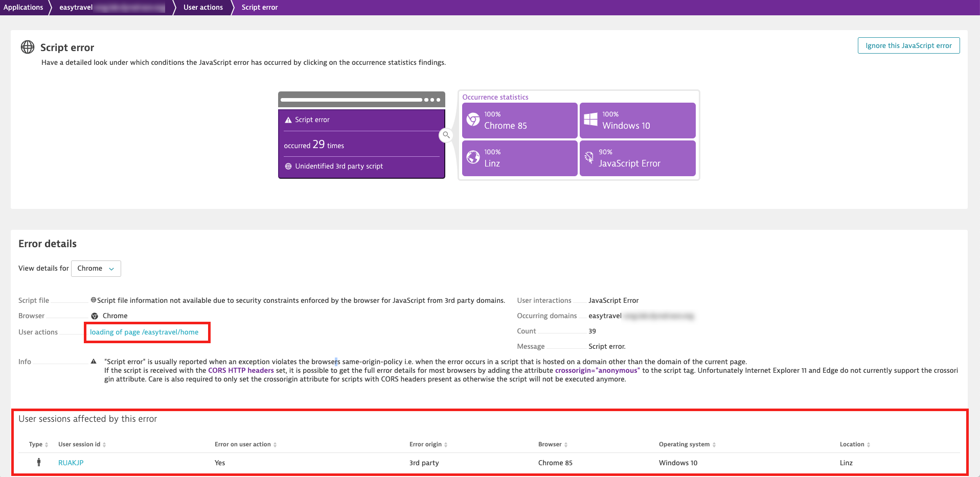This screenshot has width=980, height=477.
Task: Sort sessions by User session id arrows
Action: [104, 445]
